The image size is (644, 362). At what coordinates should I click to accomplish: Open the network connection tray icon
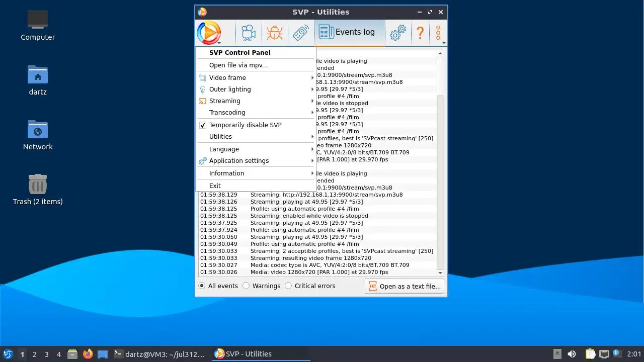pos(604,354)
